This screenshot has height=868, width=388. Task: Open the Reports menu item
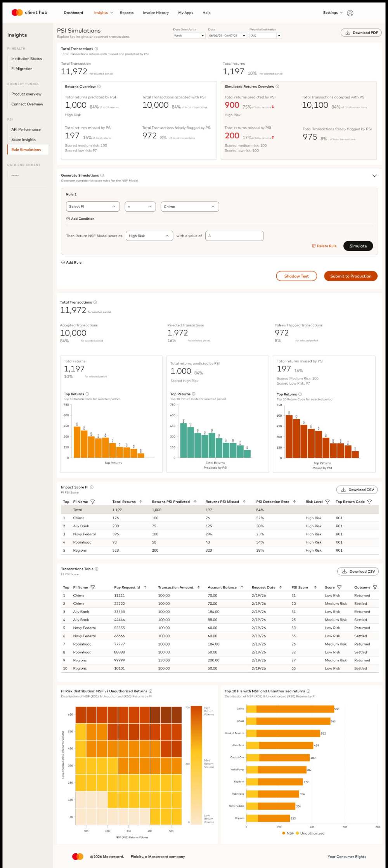127,13
